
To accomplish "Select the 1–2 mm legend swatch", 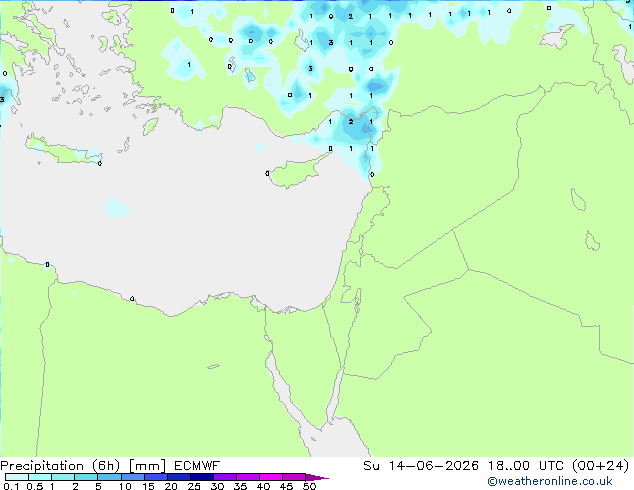I will point(63,477).
